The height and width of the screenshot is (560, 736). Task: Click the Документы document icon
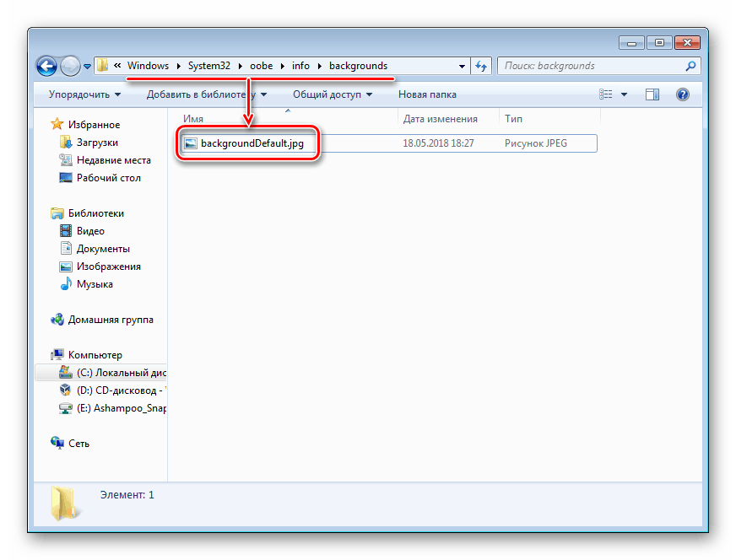(66, 248)
